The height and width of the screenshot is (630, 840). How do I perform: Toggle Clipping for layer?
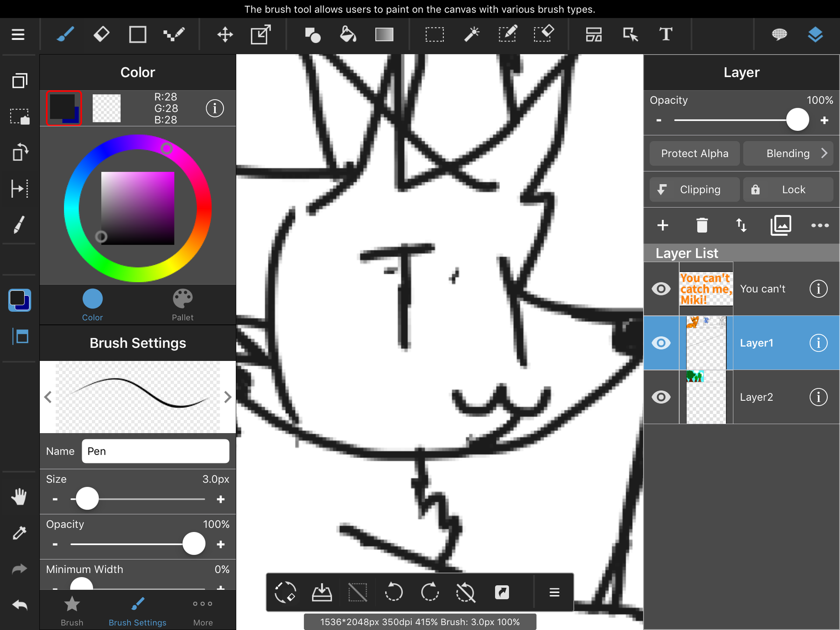click(x=695, y=189)
